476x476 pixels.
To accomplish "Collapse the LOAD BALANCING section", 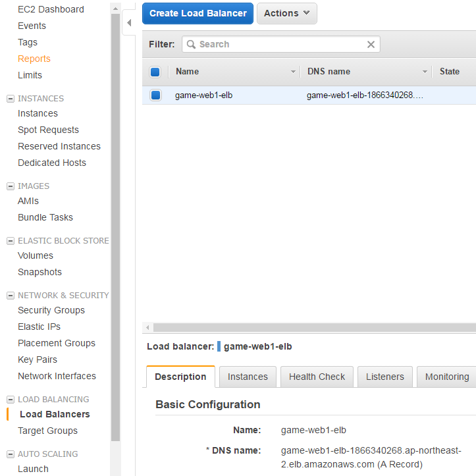I will pyautogui.click(x=11, y=400).
